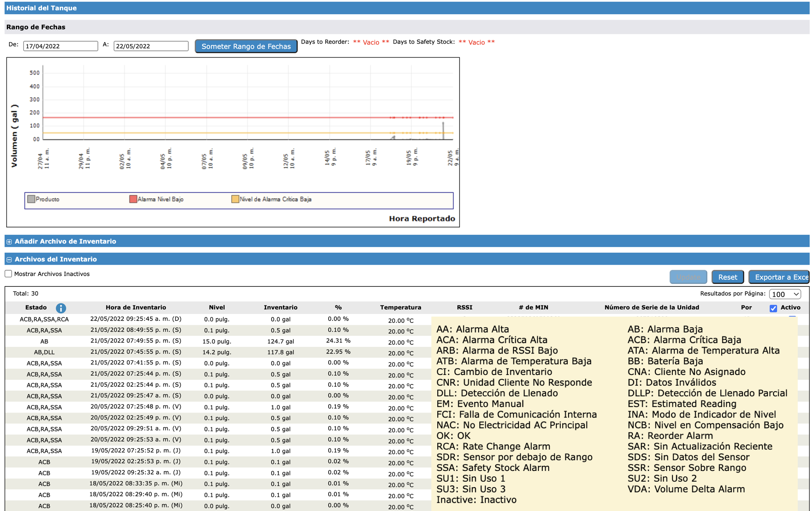This screenshot has width=812, height=511.
Task: Click the Historial del Tanque header
Action: (x=42, y=8)
